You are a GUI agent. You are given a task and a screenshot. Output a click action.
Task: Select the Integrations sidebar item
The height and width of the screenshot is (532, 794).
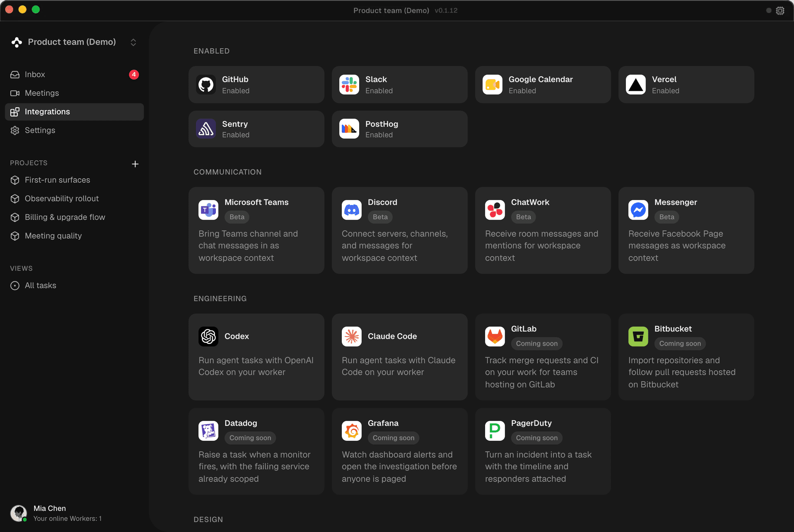click(x=74, y=112)
